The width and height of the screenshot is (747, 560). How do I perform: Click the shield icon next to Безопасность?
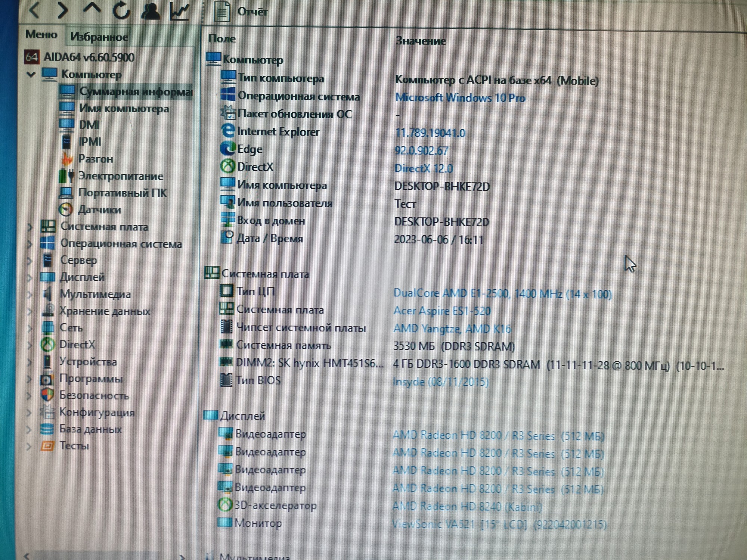click(47, 395)
